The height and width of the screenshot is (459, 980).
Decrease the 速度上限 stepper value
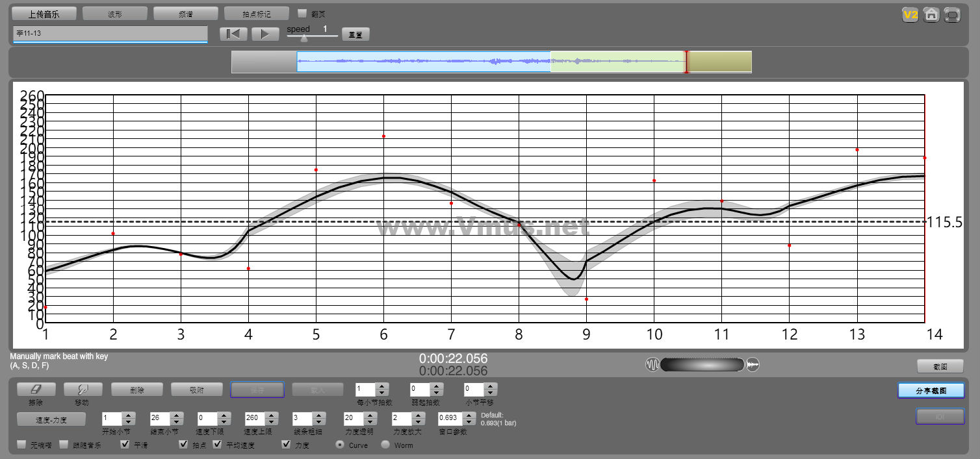[x=273, y=422]
